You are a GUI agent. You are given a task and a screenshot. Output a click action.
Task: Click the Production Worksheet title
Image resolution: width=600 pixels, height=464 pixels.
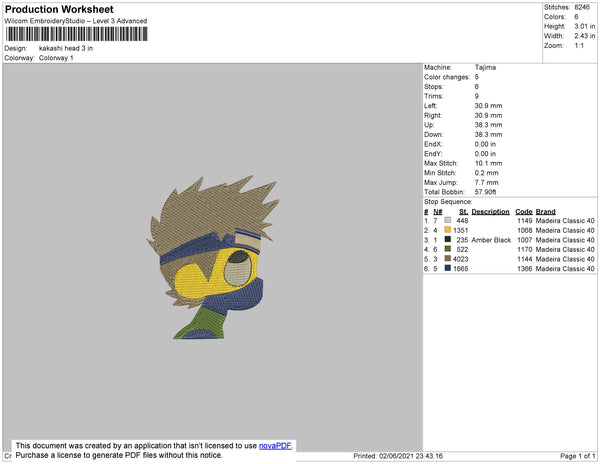click(59, 9)
